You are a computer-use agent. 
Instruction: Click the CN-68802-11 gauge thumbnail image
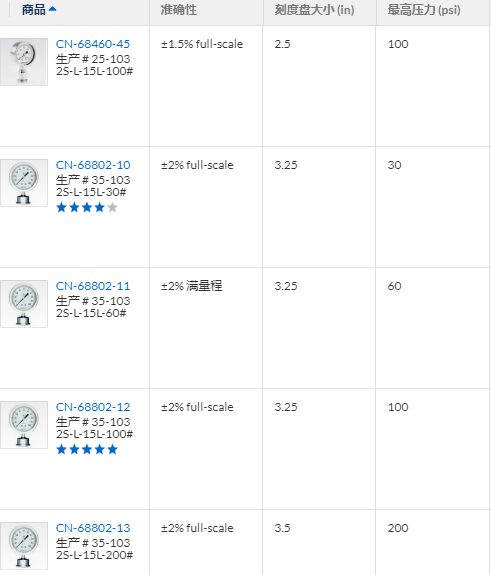click(x=24, y=304)
